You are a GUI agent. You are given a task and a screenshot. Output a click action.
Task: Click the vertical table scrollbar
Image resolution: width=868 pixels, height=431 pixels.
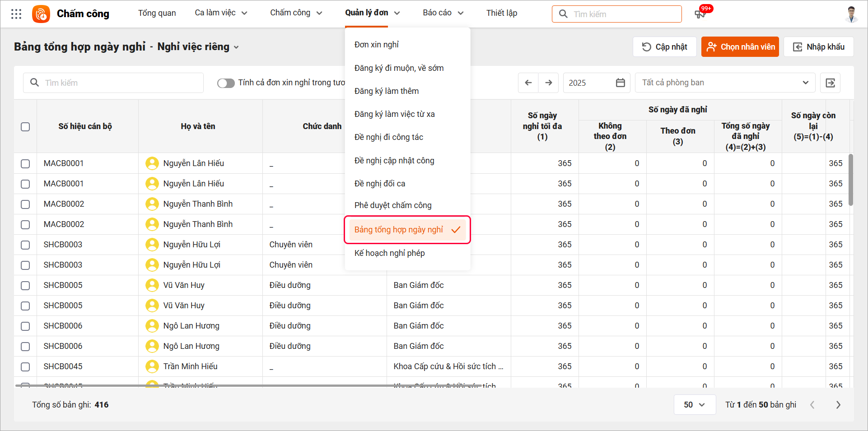pyautogui.click(x=851, y=180)
